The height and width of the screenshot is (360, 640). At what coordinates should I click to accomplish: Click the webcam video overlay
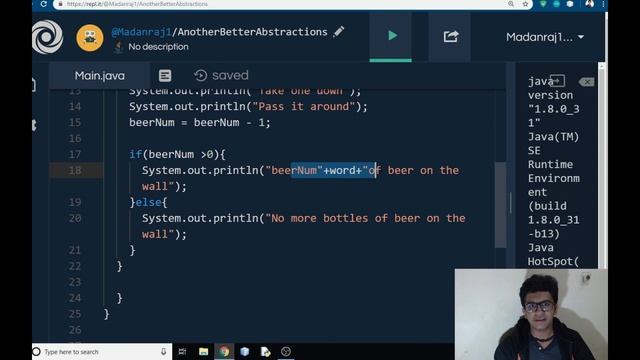pos(531,314)
